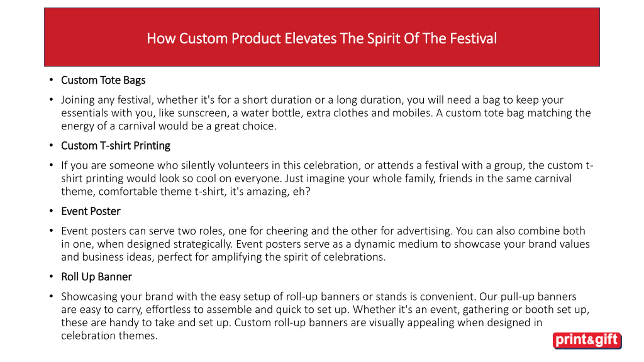Viewport: 644px width, 362px height.
Task: Click the paragraph about event posters' two roles
Action: (325, 244)
